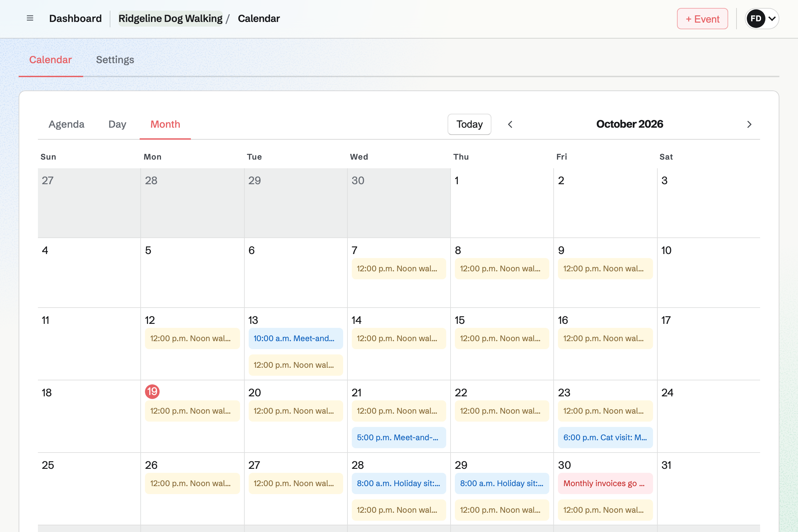798x532 pixels.
Task: Open Noon walk event on October 12
Action: pos(193,338)
